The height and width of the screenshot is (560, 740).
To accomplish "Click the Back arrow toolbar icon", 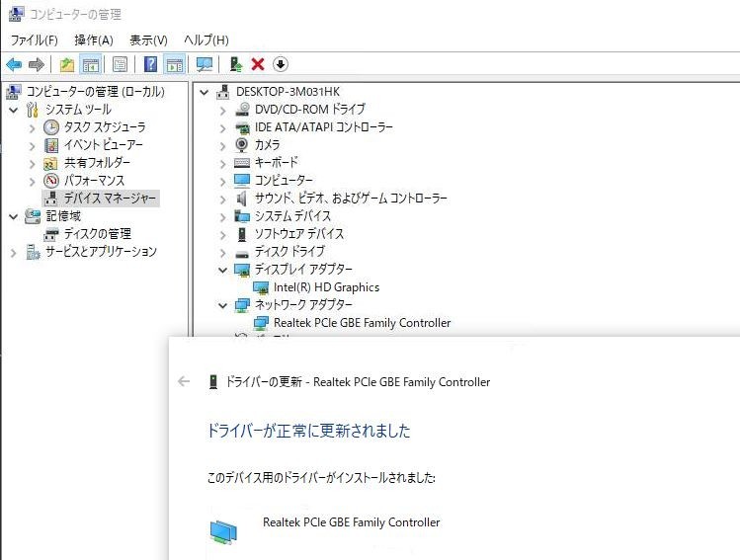I will [x=14, y=64].
